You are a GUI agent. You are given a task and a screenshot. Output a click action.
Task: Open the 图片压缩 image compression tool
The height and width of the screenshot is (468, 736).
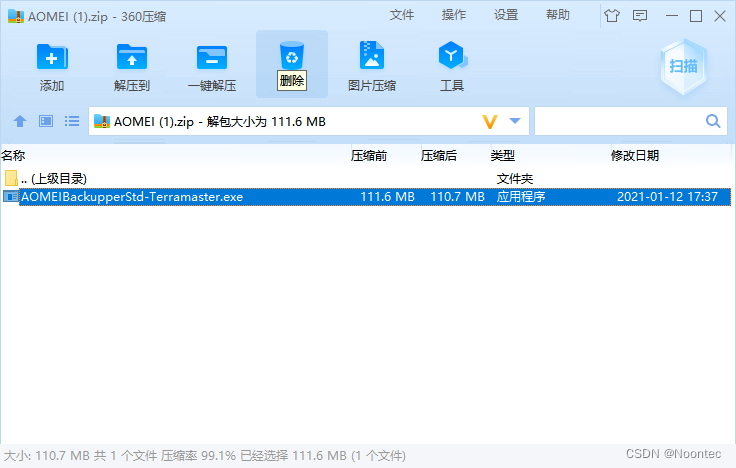click(372, 55)
